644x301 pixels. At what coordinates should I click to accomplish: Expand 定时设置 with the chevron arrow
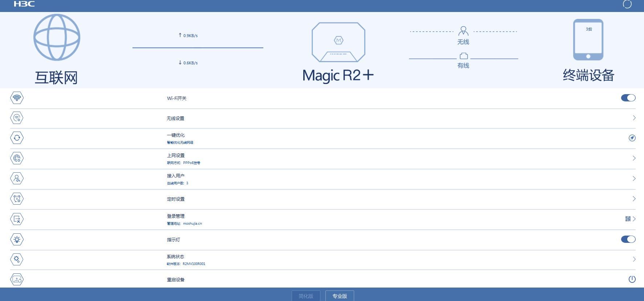634,199
